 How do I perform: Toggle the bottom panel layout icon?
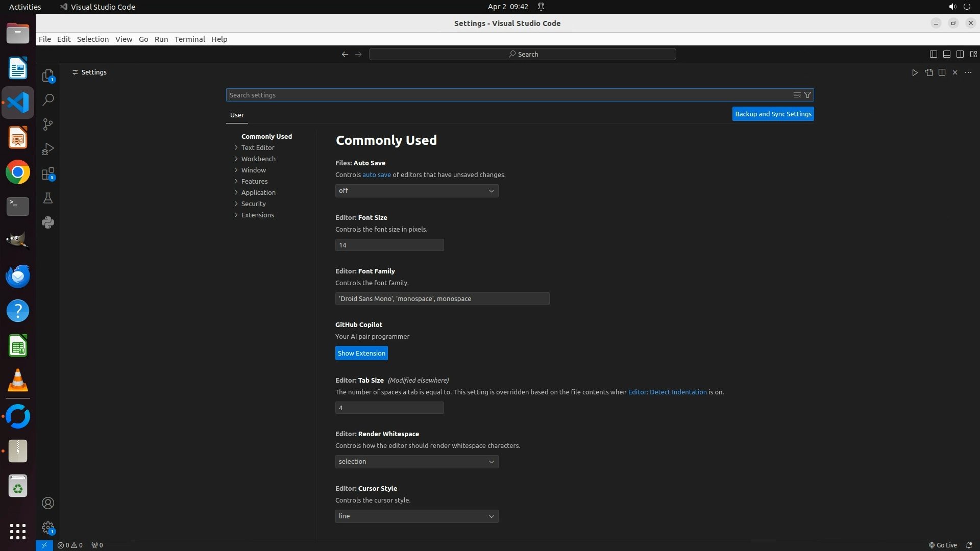click(946, 54)
